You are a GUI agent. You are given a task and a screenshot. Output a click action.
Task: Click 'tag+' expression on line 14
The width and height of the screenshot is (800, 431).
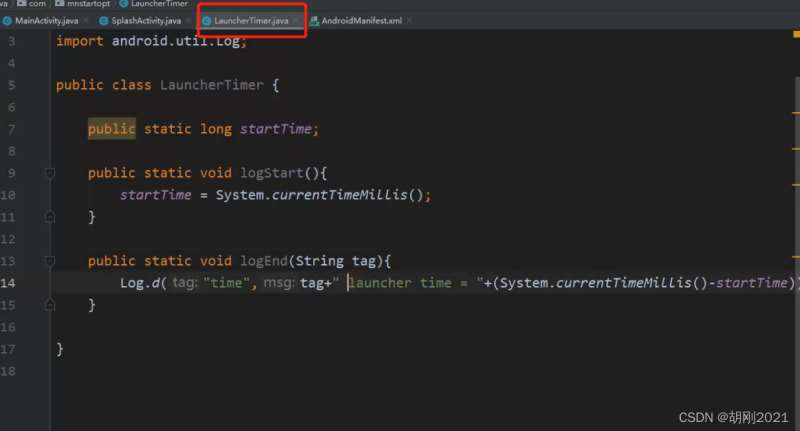pyautogui.click(x=316, y=283)
